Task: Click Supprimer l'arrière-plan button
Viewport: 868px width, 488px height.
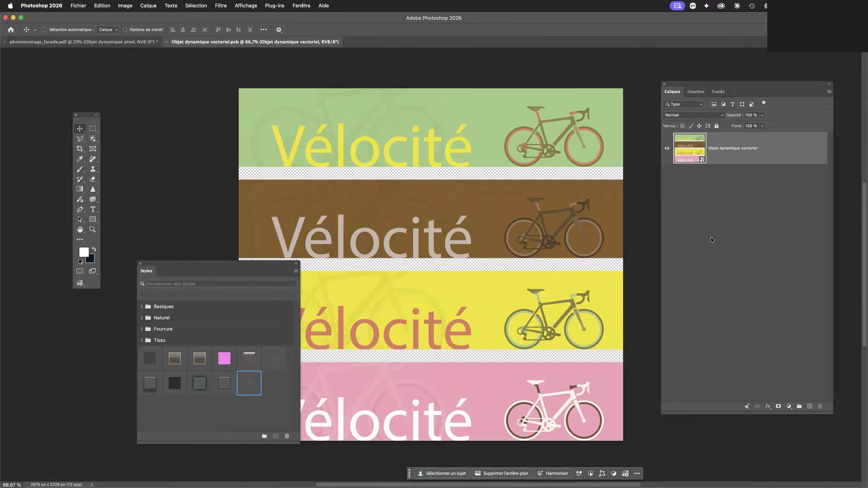Action: tap(501, 473)
